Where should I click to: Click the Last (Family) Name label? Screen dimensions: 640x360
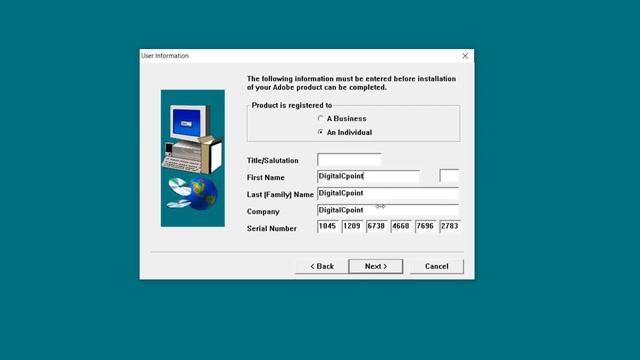(x=280, y=195)
